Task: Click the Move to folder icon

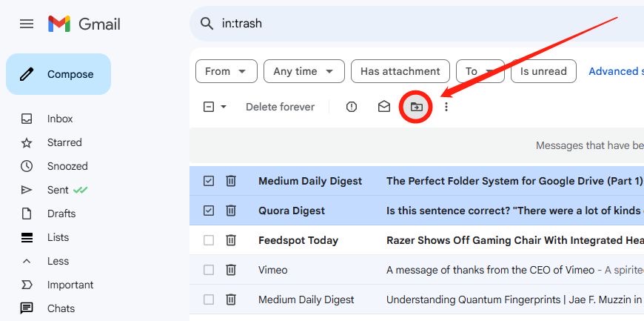Action: (416, 107)
